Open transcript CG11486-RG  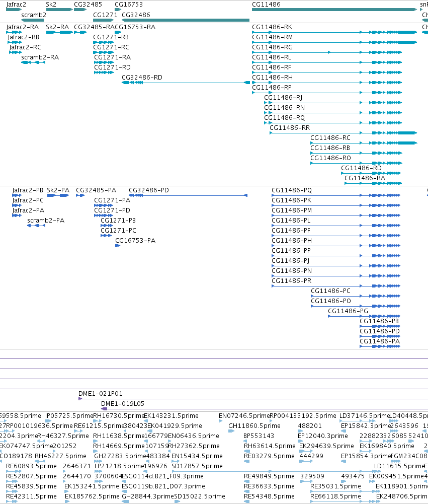[272, 47]
